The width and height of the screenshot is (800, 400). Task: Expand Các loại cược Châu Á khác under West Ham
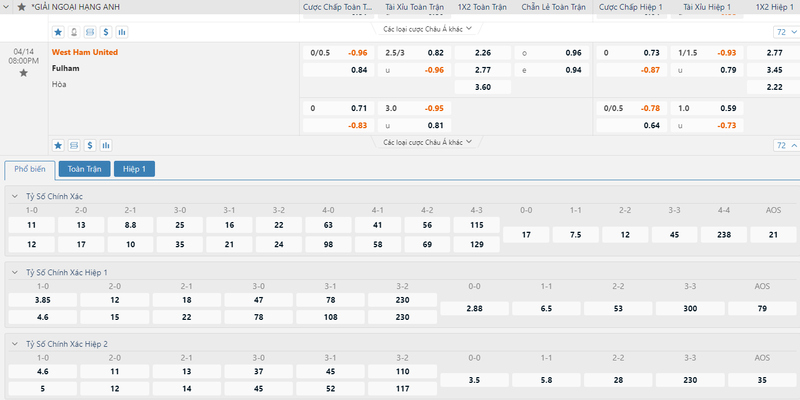click(x=428, y=142)
